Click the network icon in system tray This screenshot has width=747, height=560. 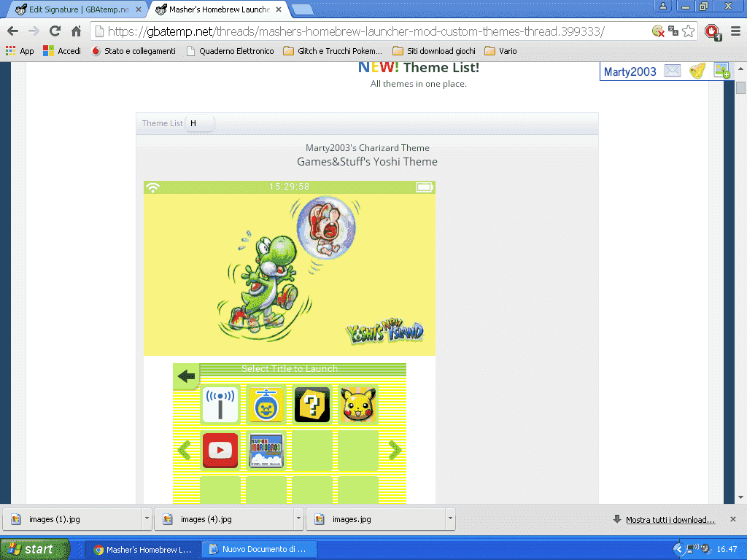[692, 549]
